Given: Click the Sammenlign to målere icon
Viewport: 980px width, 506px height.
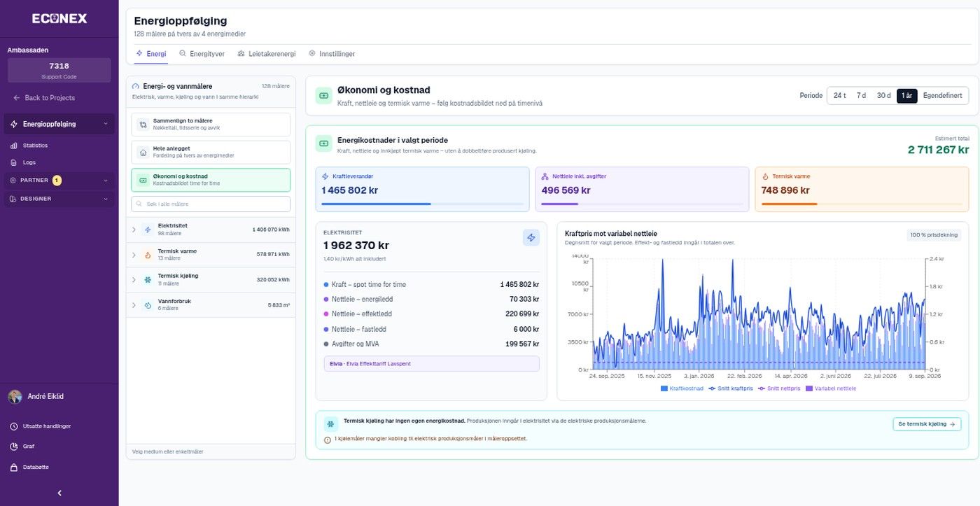Looking at the screenshot, I should [143, 125].
